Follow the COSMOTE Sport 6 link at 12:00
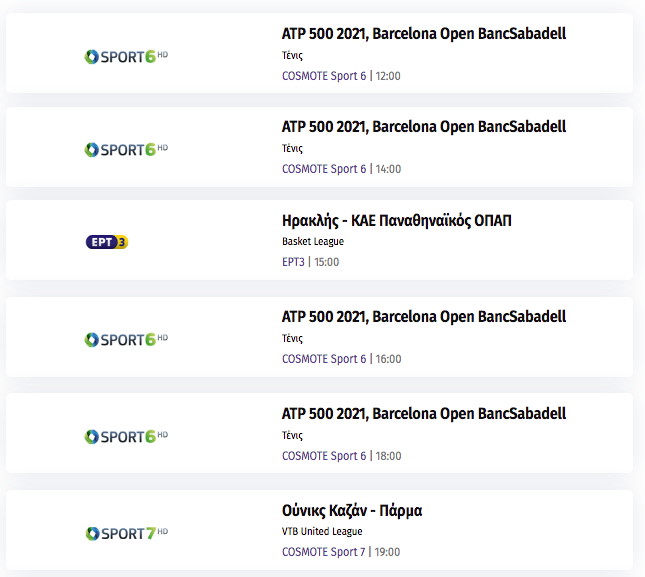The width and height of the screenshot is (645, 577). (324, 76)
